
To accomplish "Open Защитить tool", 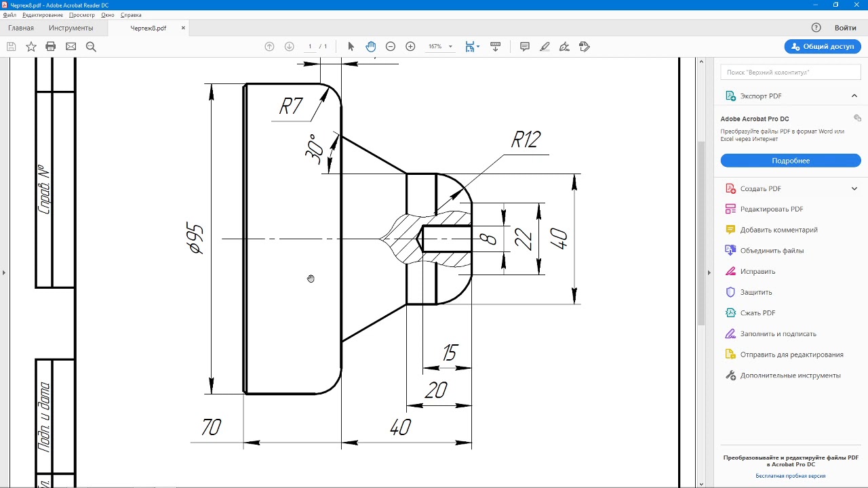I will click(x=756, y=292).
